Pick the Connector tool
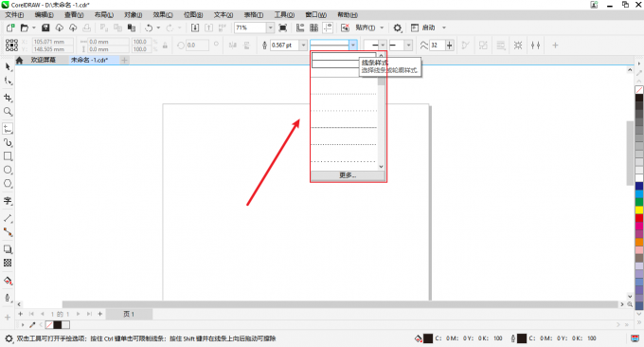This screenshot has width=644, height=347. 8,232
